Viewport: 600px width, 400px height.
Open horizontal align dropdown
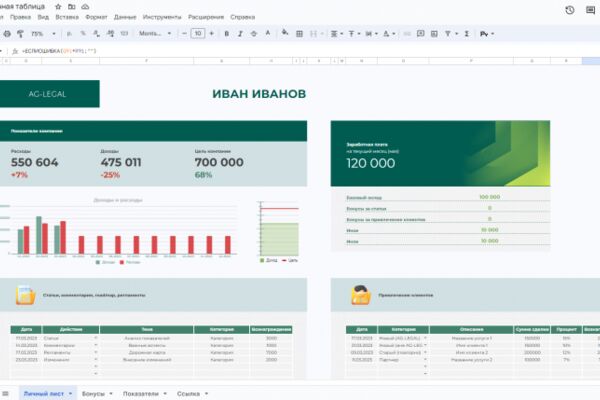click(336, 34)
